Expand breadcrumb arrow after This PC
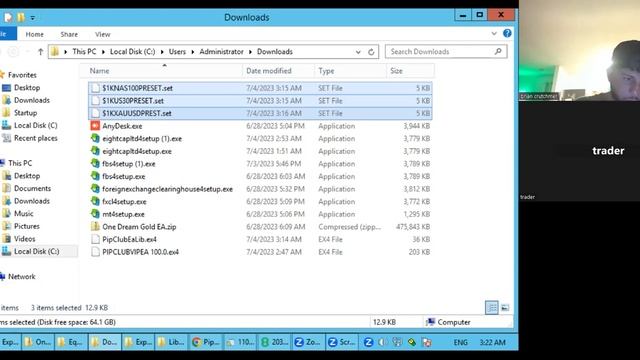Image resolution: width=640 pixels, height=360 pixels. [103, 52]
